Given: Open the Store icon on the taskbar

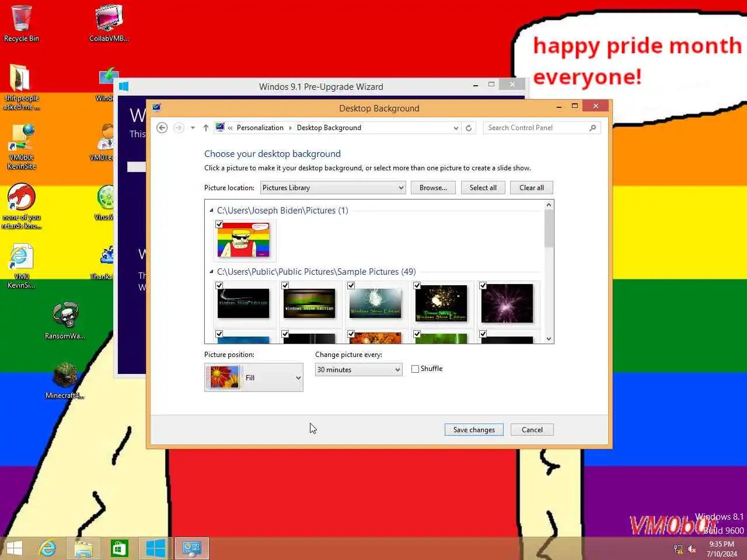Looking at the screenshot, I should [x=120, y=548].
